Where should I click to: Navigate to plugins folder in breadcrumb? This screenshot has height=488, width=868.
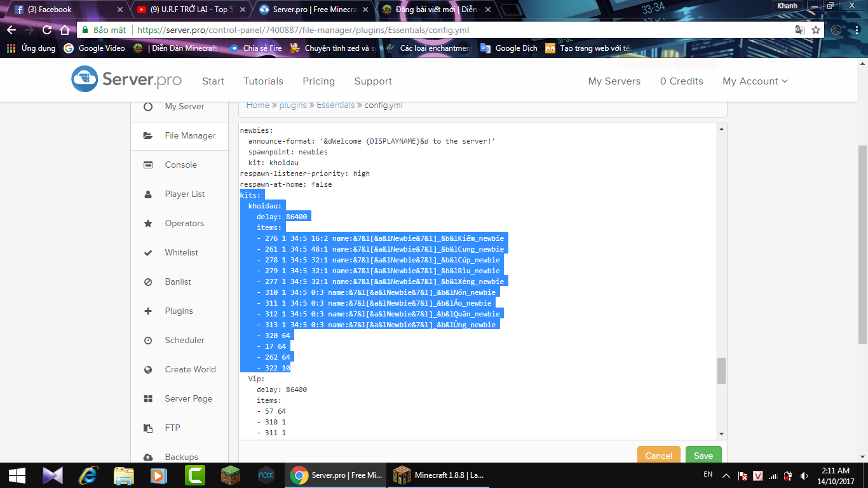point(293,105)
